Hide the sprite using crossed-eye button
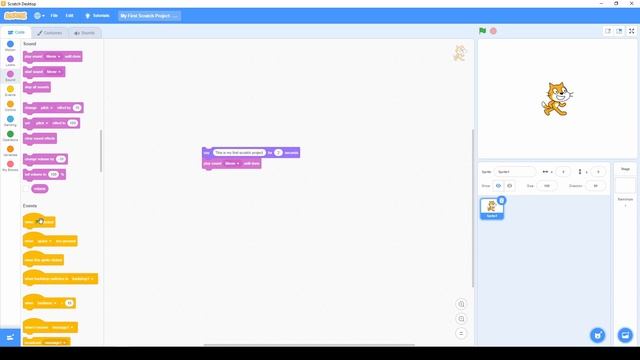The image size is (640, 360). pos(509,186)
